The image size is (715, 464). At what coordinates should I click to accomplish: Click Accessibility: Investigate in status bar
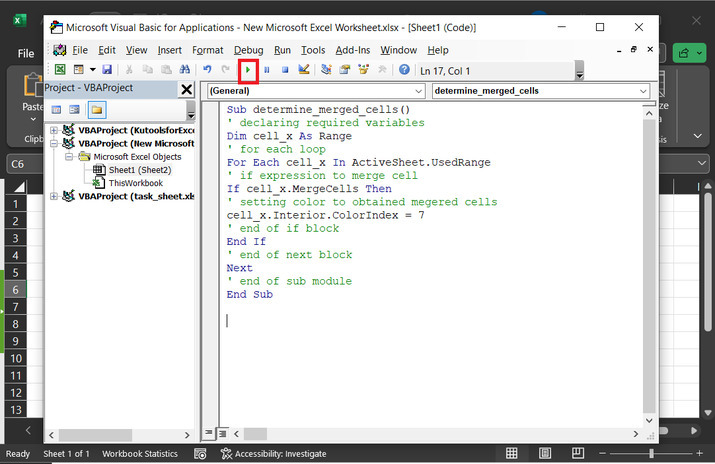pos(273,453)
